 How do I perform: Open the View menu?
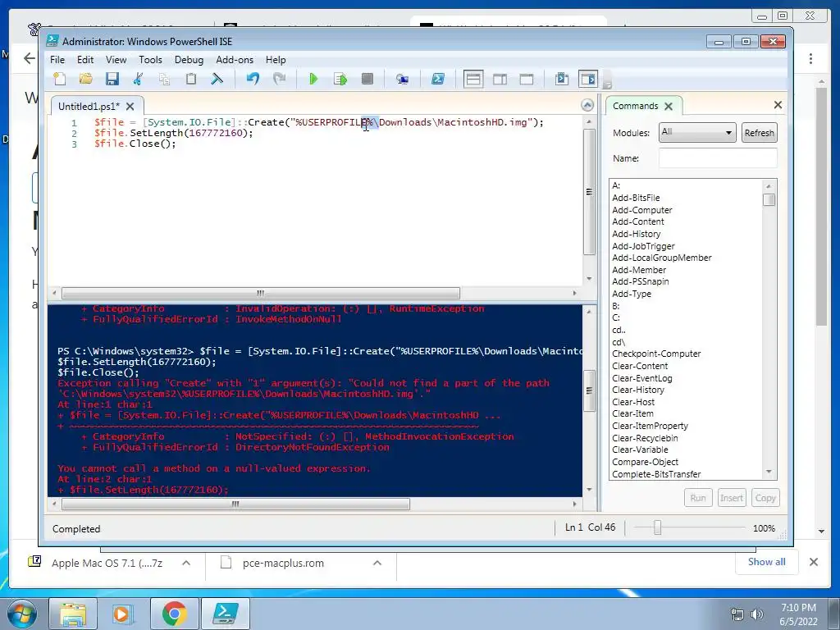click(116, 60)
